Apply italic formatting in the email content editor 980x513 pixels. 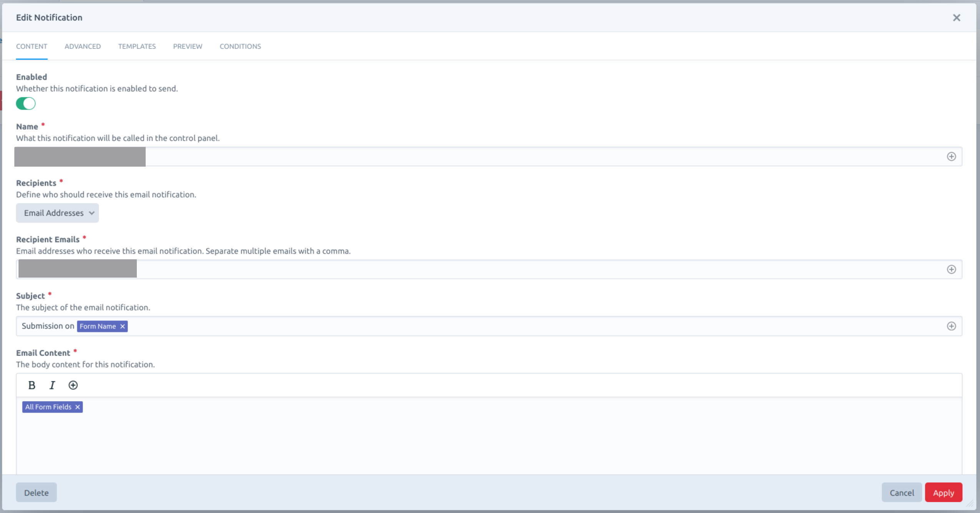(x=52, y=385)
